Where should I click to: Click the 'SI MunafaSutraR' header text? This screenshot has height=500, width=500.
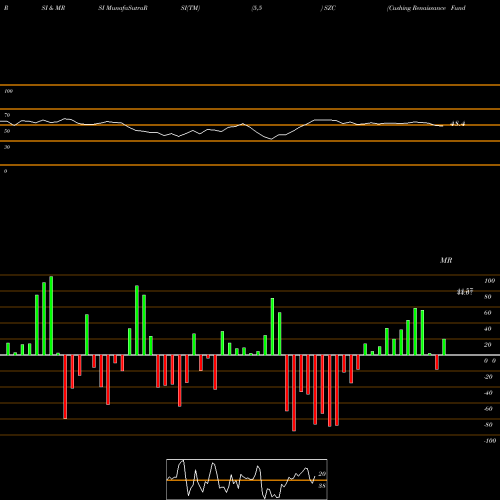point(123,8)
